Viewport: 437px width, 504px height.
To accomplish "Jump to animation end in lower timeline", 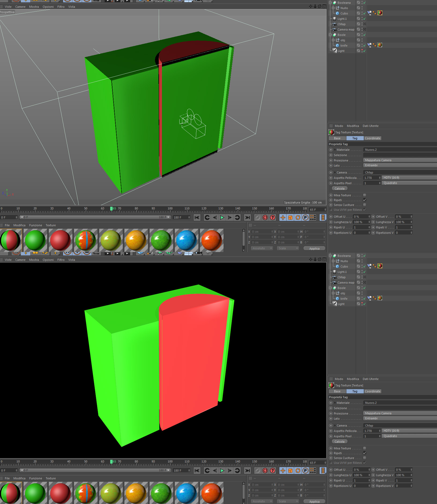I will 247,471.
